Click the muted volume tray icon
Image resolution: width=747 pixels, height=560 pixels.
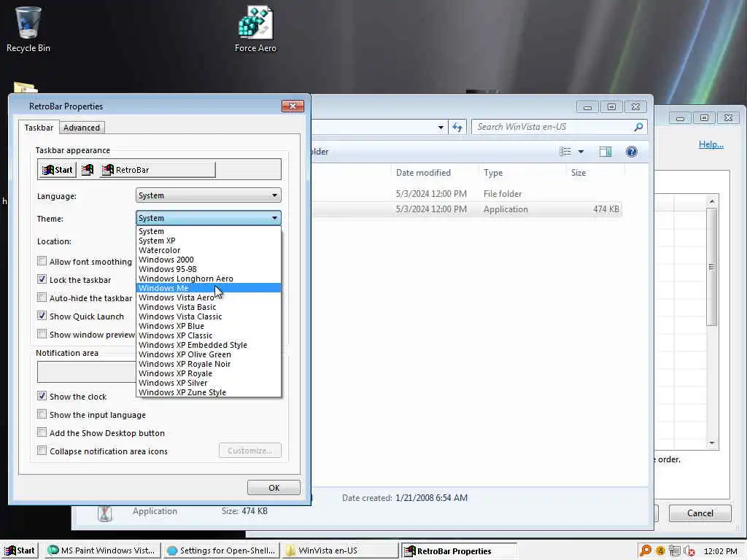coord(689,551)
